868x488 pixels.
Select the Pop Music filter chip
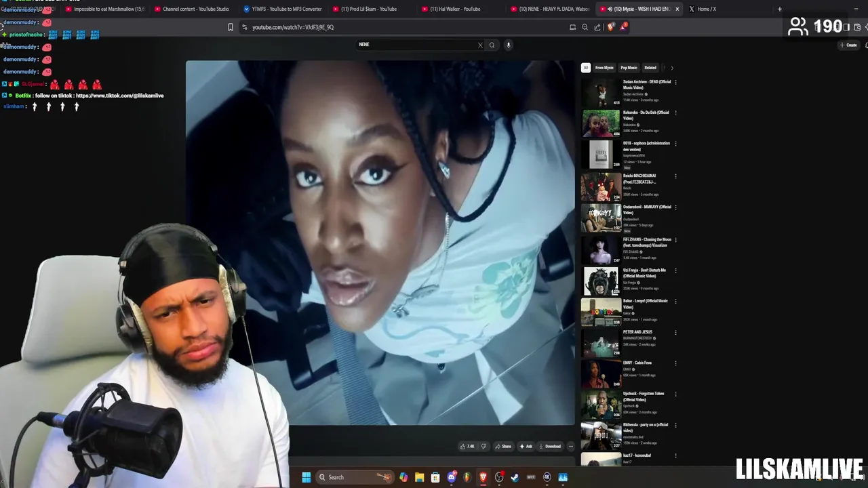click(x=629, y=68)
